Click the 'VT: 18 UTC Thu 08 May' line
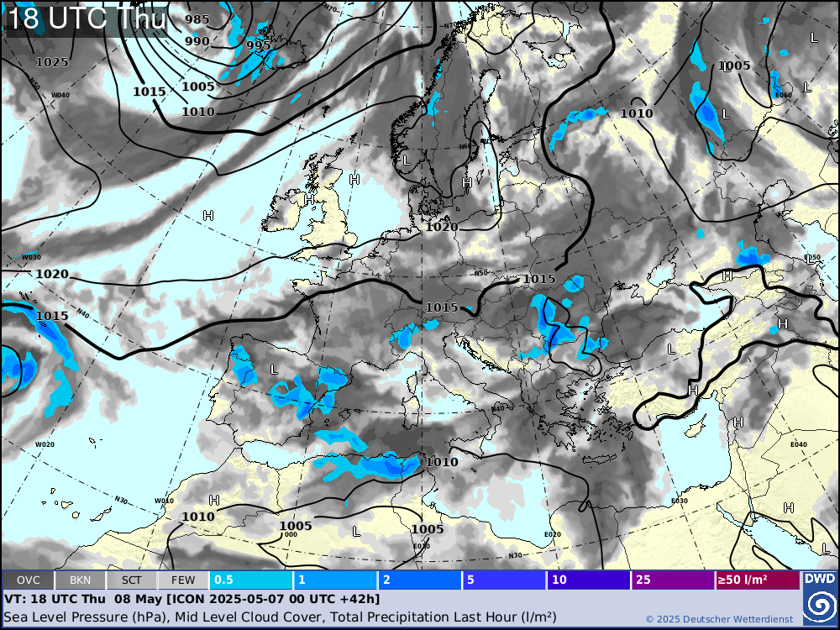The height and width of the screenshot is (630, 840). [192, 599]
